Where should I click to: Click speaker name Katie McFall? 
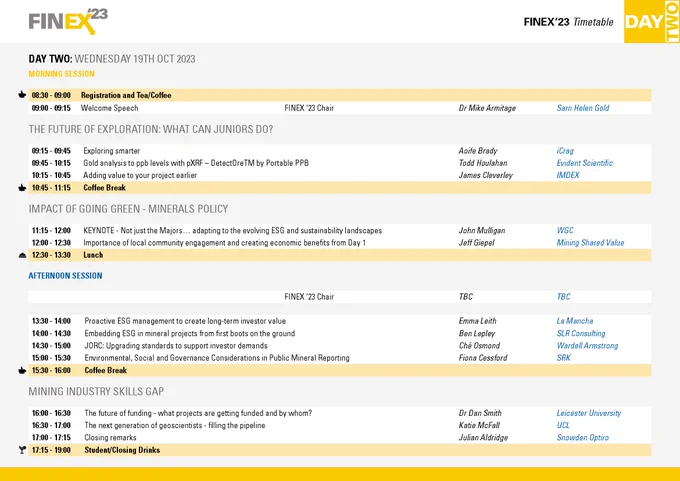tap(479, 425)
